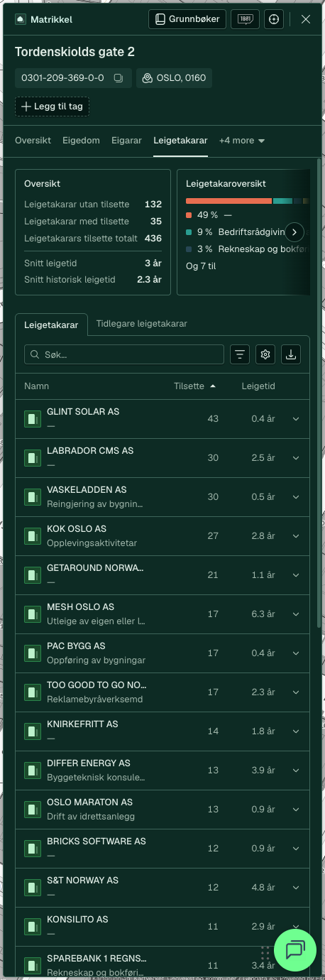
Task: Open the +4 more tabs dropdown
Action: coord(242,141)
